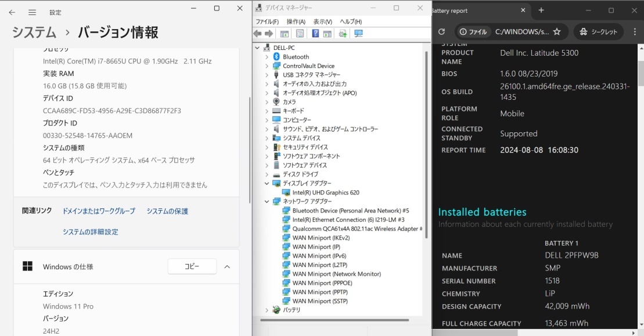The width and height of the screenshot is (644, 336).
Task: Click the ファイル chip in Chrome's address bar
Action: (473, 31)
